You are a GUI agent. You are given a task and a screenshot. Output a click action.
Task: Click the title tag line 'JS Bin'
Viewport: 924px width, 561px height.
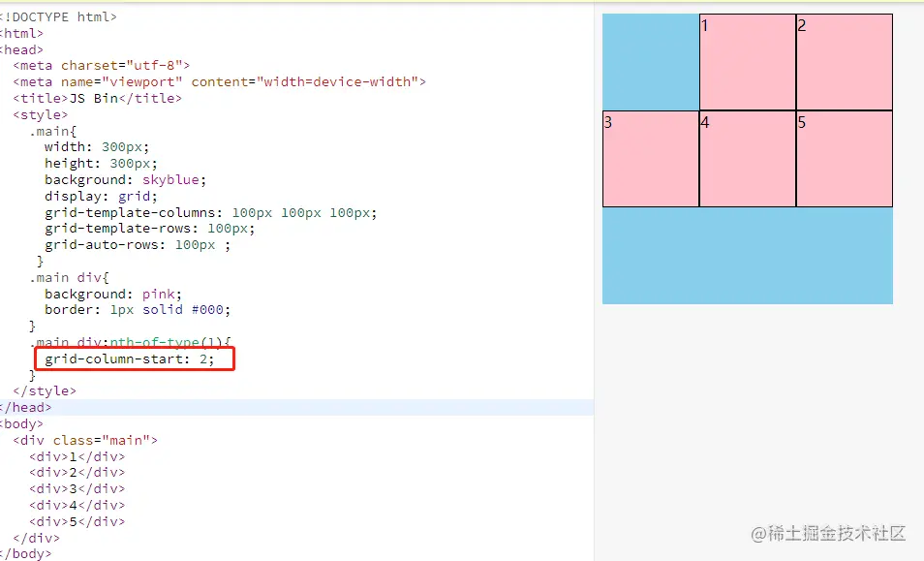point(97,99)
